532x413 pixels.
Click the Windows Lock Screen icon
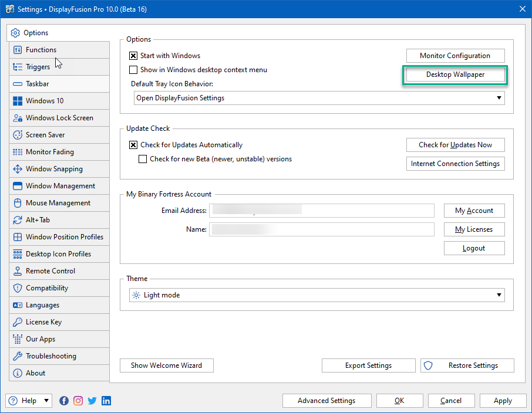(x=17, y=118)
